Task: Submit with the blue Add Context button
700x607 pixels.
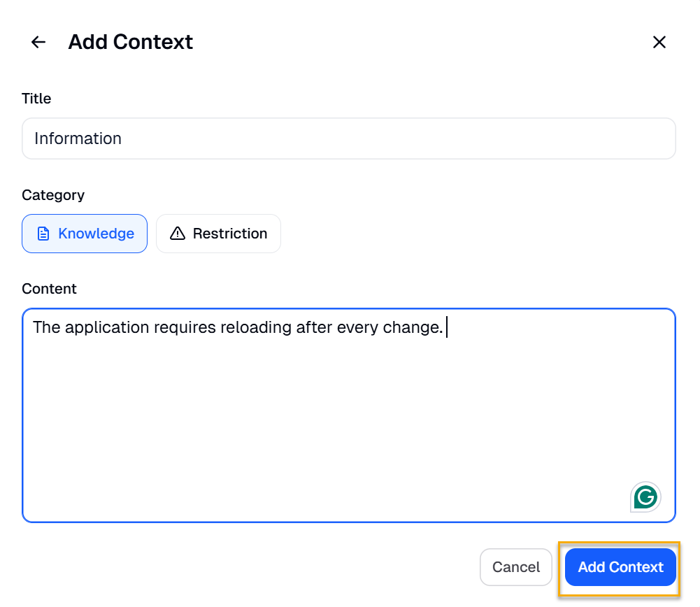Action: click(620, 567)
